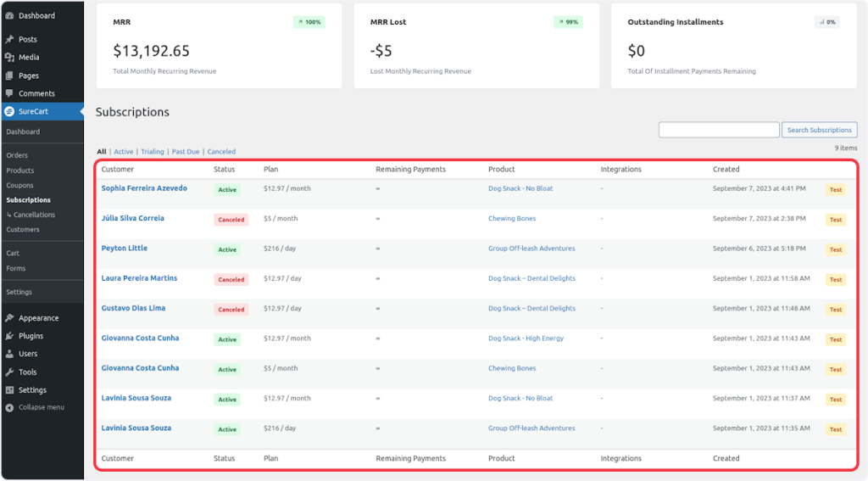Focus the subscriptions search field
The image size is (868, 481).
tap(718, 130)
